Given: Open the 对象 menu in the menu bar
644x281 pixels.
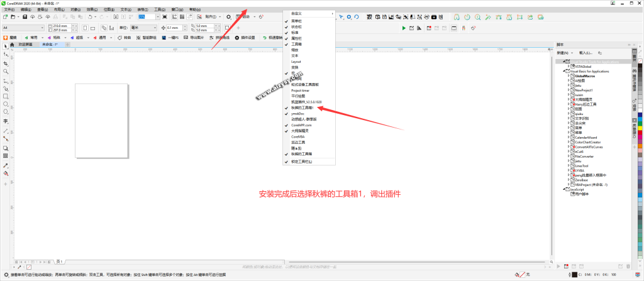Looking at the screenshot, I should [x=75, y=10].
